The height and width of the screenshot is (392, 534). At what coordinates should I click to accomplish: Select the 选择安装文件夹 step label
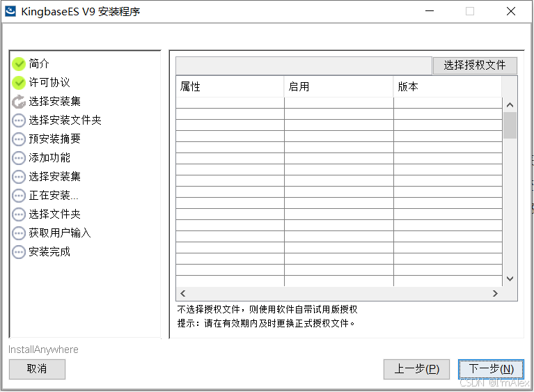pyautogui.click(x=65, y=120)
